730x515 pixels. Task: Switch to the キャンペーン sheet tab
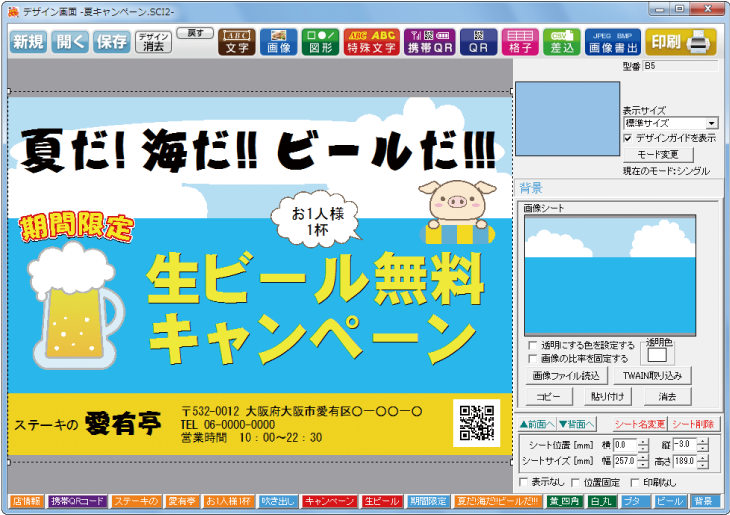click(328, 501)
